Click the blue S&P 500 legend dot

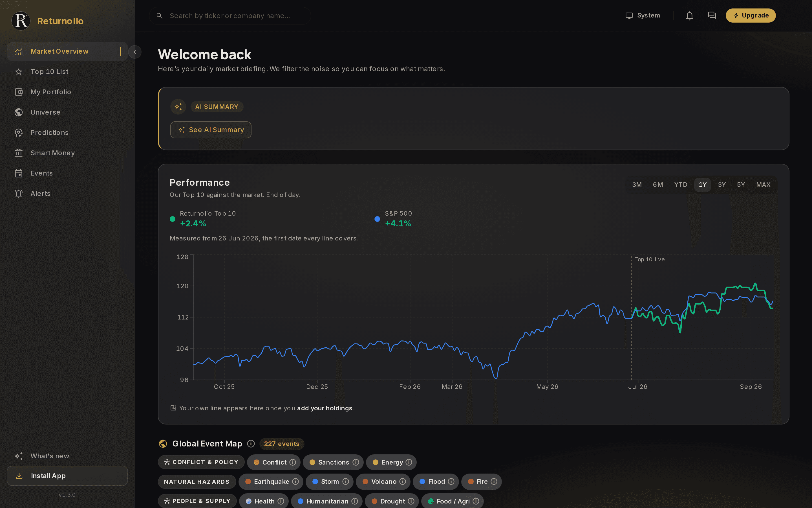[x=377, y=219]
